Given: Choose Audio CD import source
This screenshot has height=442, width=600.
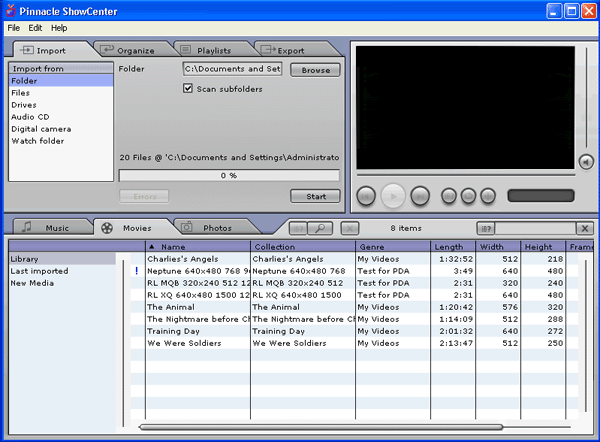Looking at the screenshot, I should click(x=61, y=117).
